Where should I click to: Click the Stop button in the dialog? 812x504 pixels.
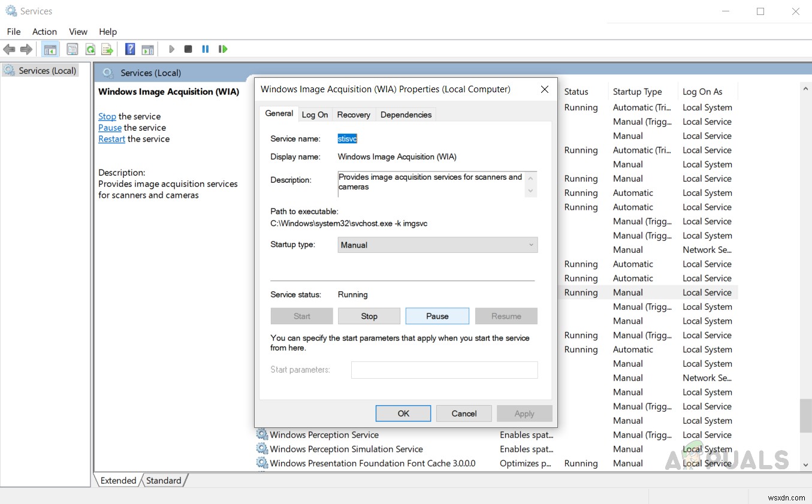pos(369,316)
